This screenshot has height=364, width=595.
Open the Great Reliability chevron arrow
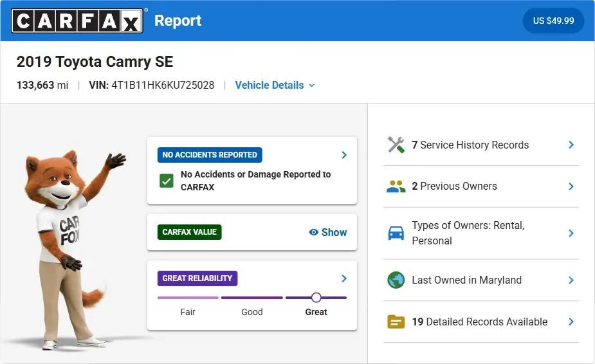343,278
